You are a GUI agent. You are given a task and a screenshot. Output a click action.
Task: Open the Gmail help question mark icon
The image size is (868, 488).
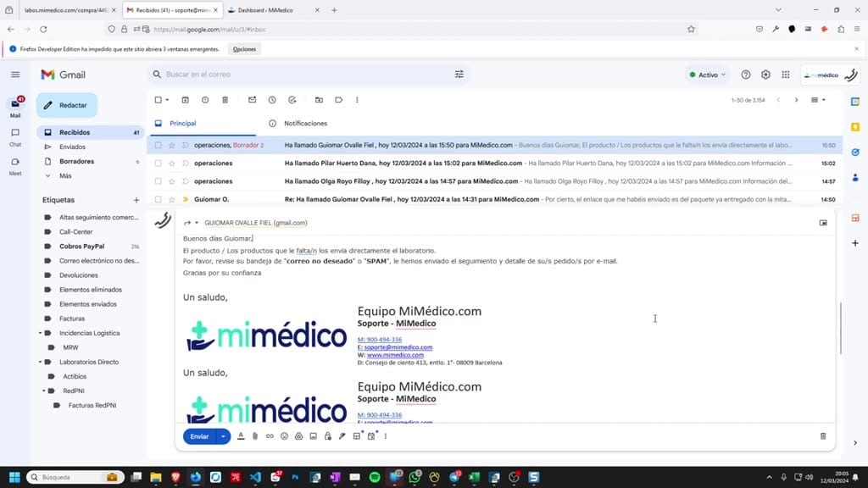click(746, 75)
